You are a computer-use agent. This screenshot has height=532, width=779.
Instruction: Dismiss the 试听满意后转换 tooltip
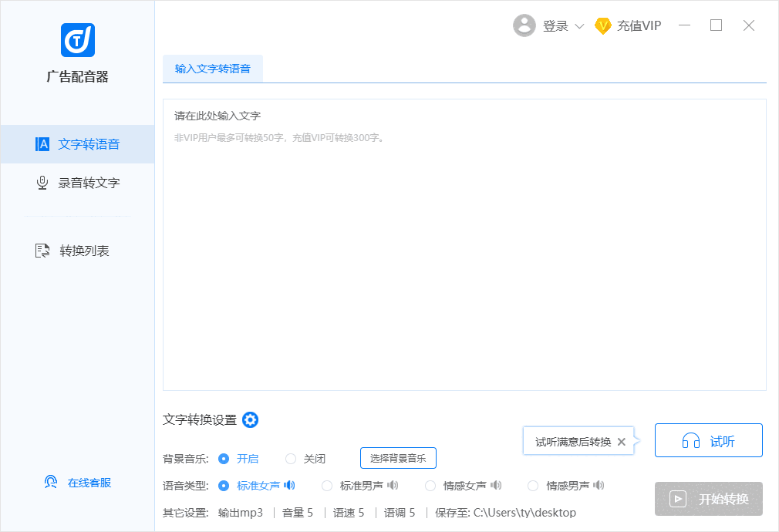click(622, 442)
